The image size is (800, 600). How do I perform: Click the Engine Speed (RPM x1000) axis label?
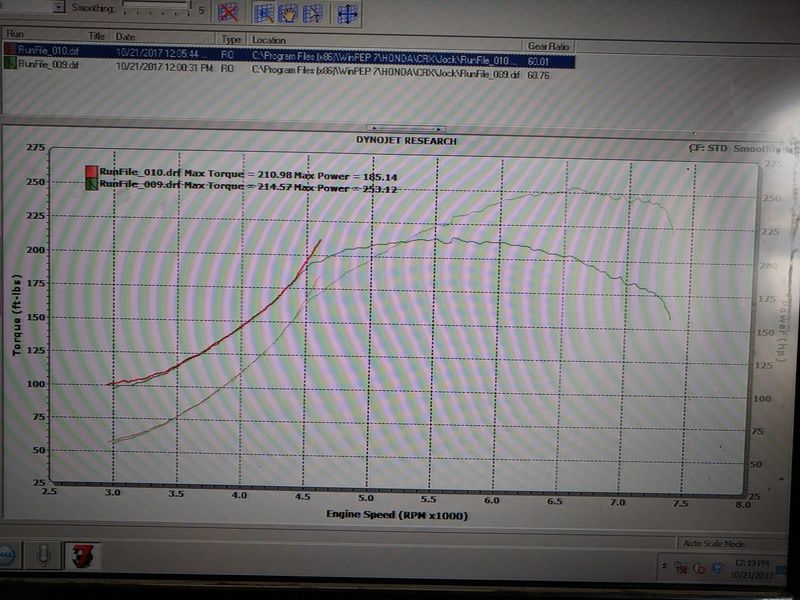pos(397,514)
